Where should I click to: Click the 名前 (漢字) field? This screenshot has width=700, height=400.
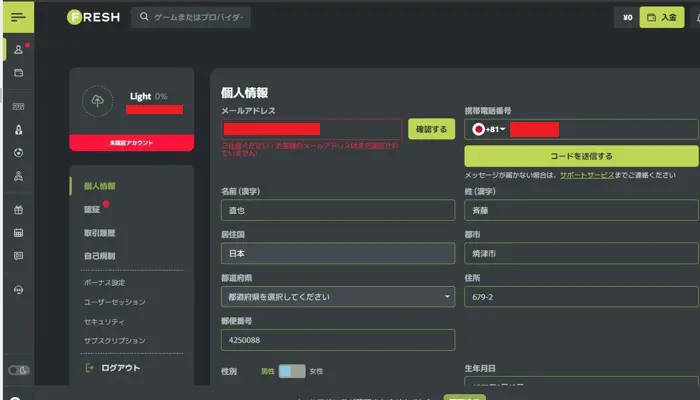[x=338, y=210]
